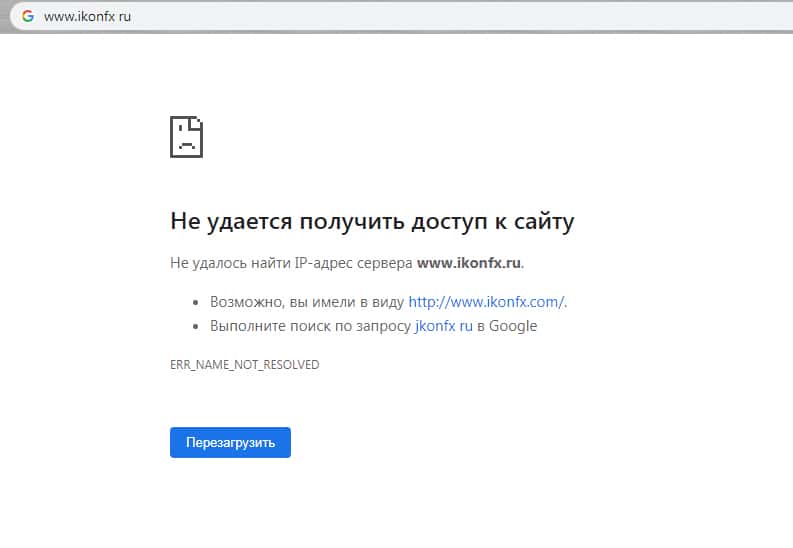Click the www.ikonfx.ru address bar field
Image resolution: width=793 pixels, height=548 pixels.
pyautogui.click(x=402, y=16)
